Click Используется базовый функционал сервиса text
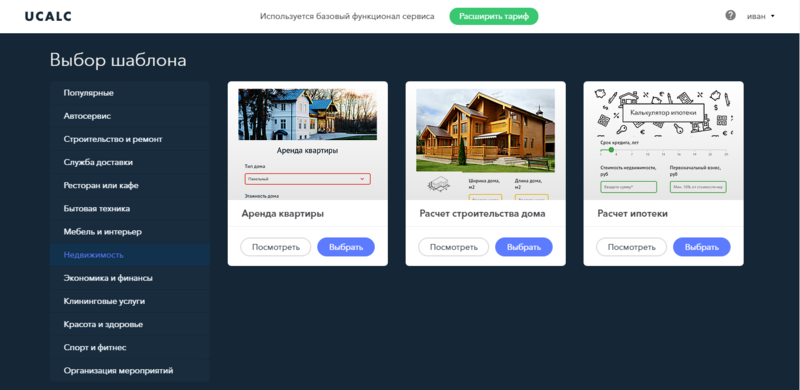The image size is (800, 390). point(347,16)
